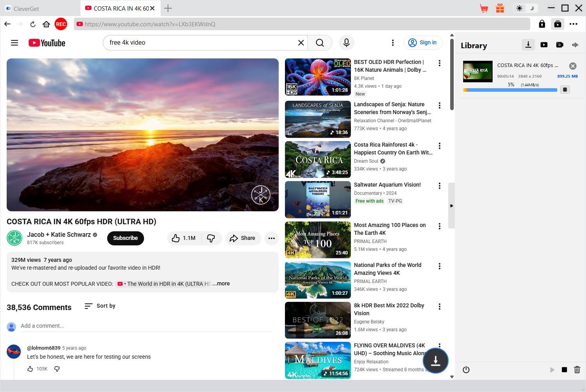Start voice search with the microphone
The image size is (586, 392).
tap(347, 43)
